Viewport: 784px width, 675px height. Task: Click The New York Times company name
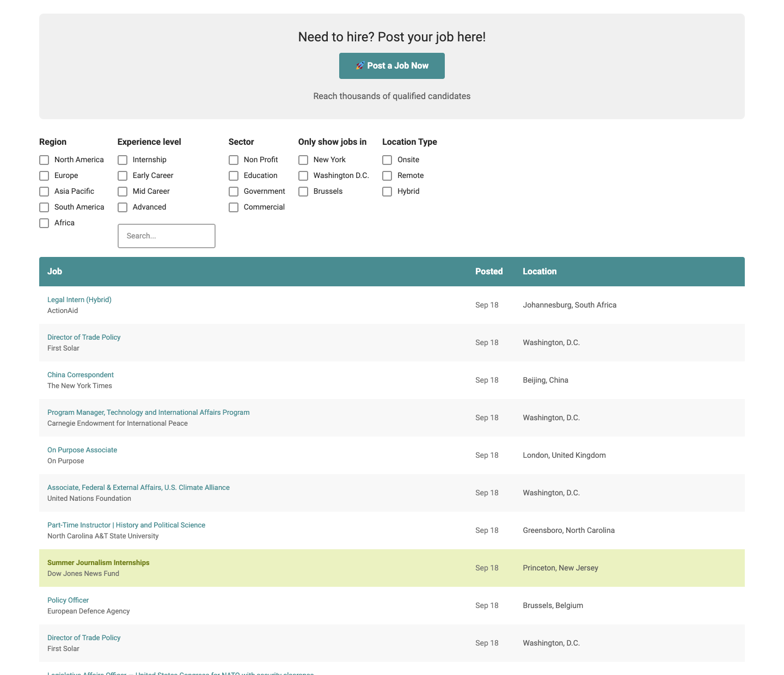tap(79, 386)
